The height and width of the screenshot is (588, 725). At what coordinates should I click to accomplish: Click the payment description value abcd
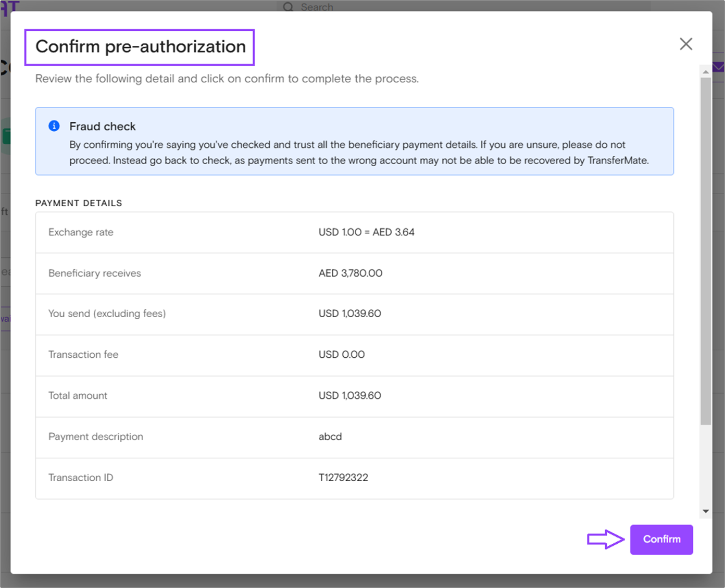click(330, 437)
